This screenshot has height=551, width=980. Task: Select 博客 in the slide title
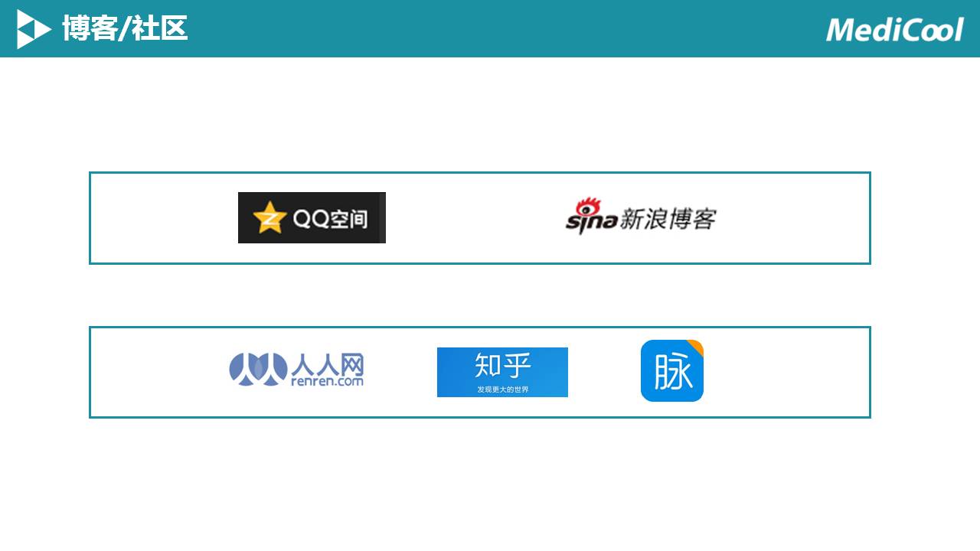tap(89, 29)
